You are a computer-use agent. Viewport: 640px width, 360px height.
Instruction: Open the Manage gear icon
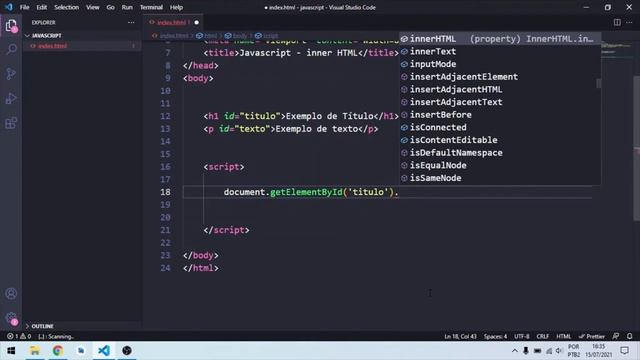[x=11, y=318]
